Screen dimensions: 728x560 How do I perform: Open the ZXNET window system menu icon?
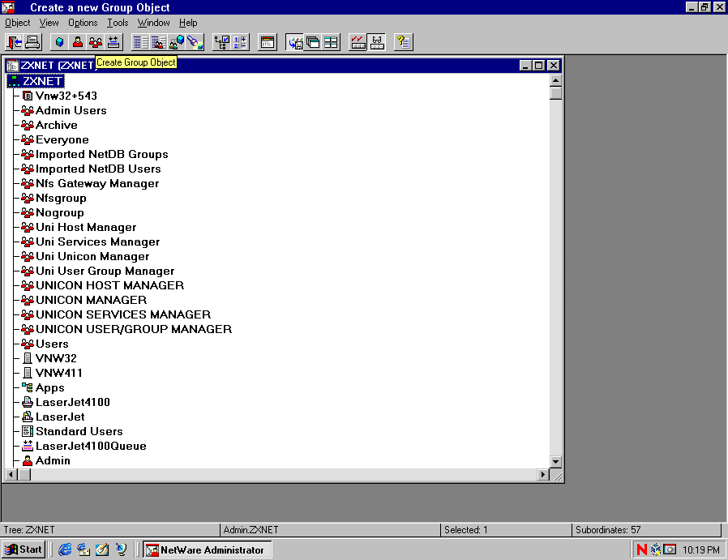tap(12, 66)
